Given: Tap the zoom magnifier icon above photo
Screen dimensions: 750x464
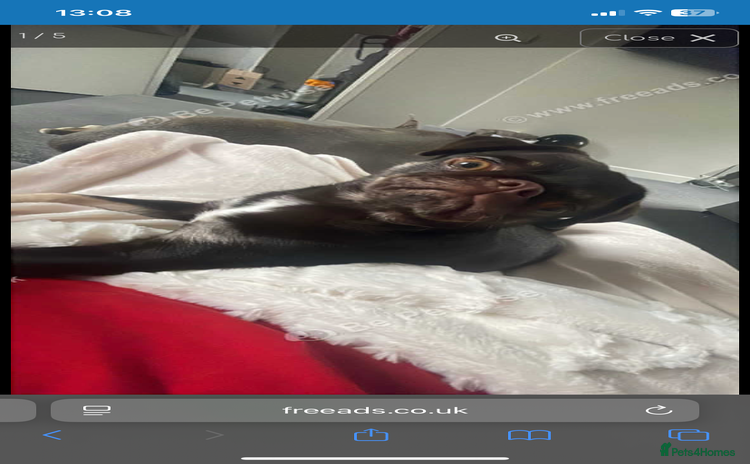Looking at the screenshot, I should pos(508,38).
